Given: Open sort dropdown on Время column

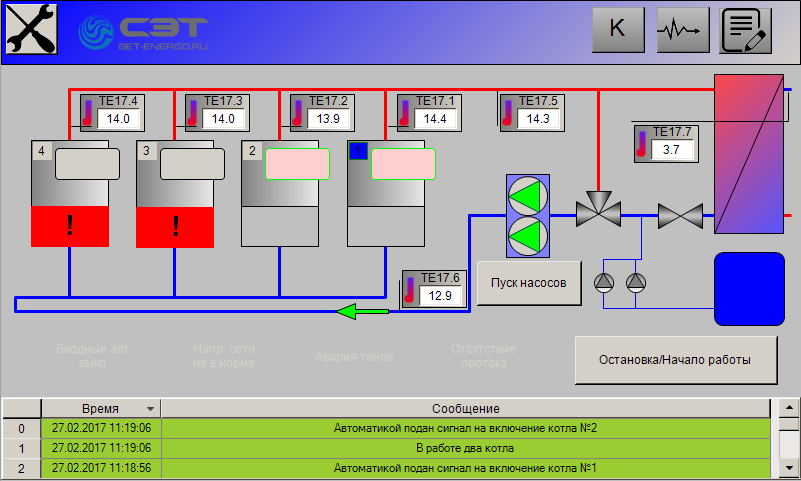Looking at the screenshot, I should point(150,409).
